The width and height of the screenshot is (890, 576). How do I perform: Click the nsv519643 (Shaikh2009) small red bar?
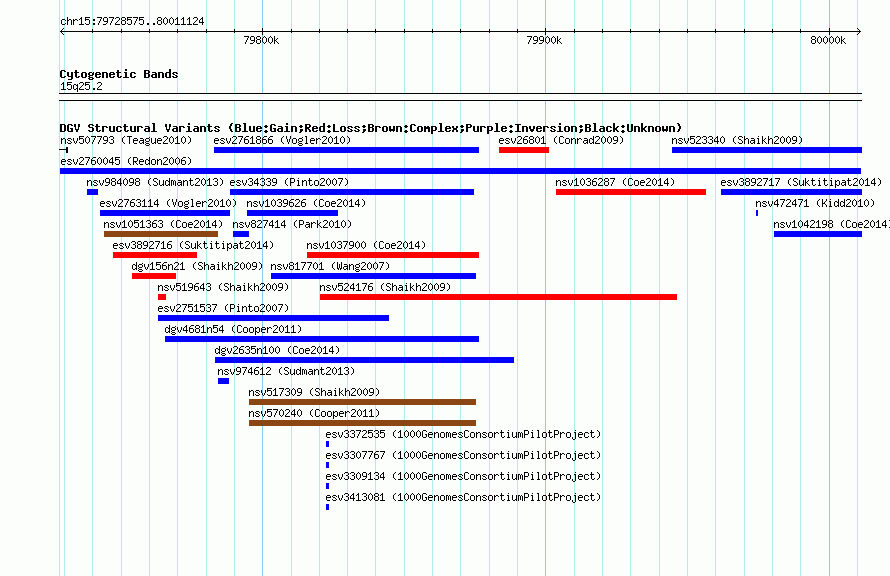coord(162,297)
